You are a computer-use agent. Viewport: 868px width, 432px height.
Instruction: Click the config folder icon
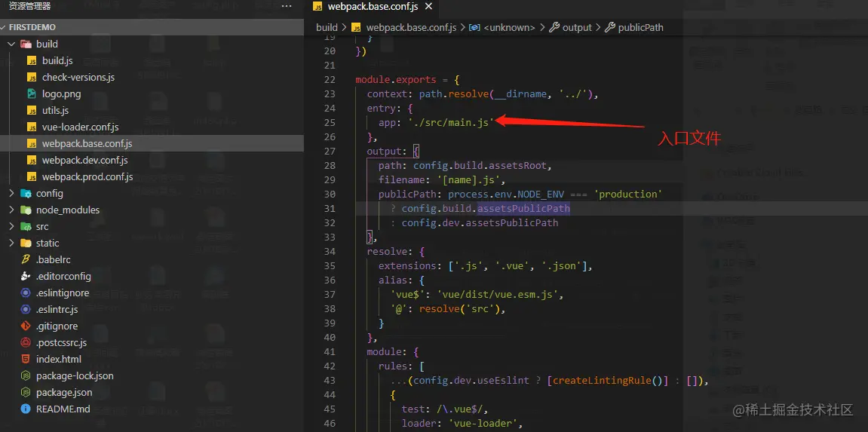(26, 193)
